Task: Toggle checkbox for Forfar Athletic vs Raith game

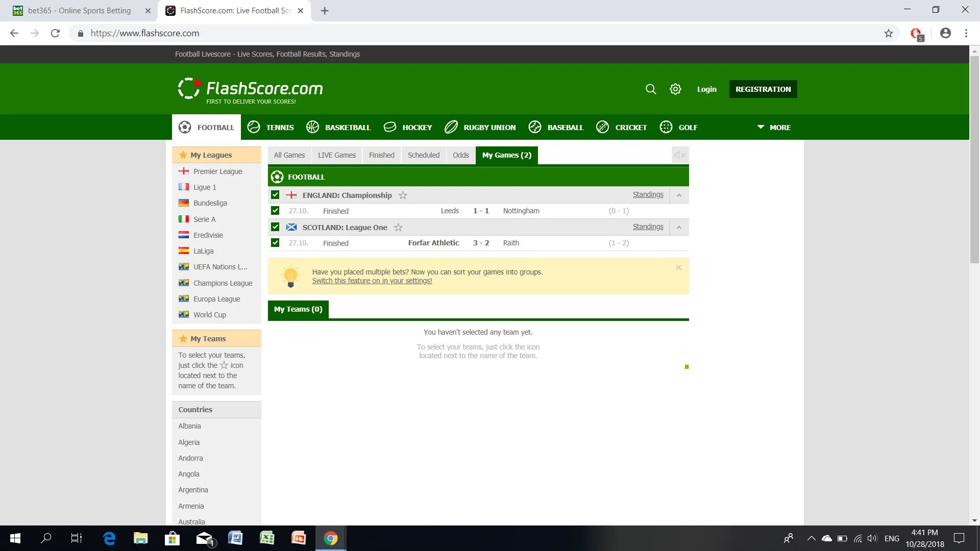Action: [x=274, y=242]
